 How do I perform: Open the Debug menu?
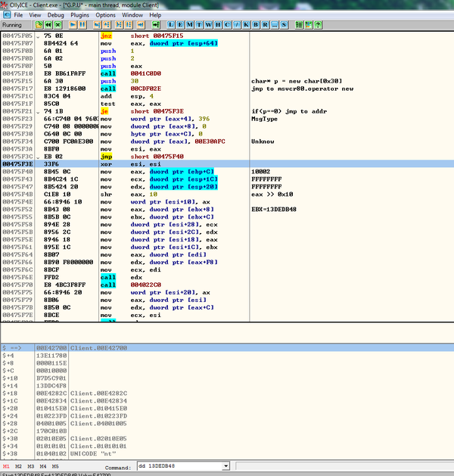(56, 15)
